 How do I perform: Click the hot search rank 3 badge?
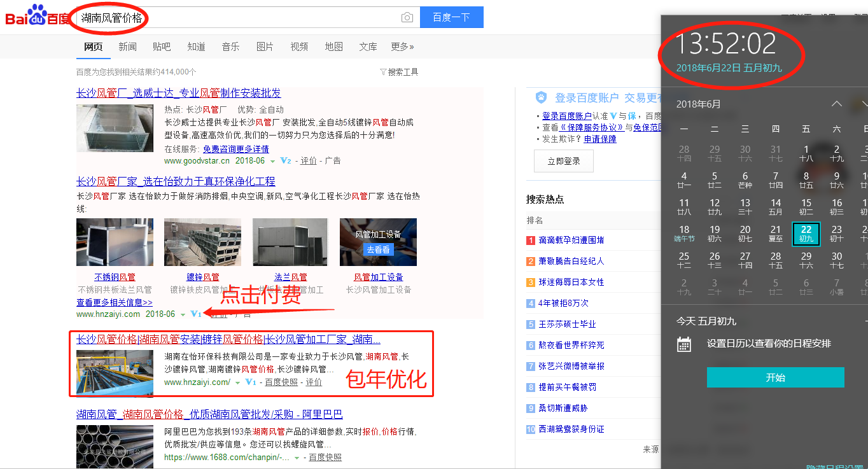[531, 283]
